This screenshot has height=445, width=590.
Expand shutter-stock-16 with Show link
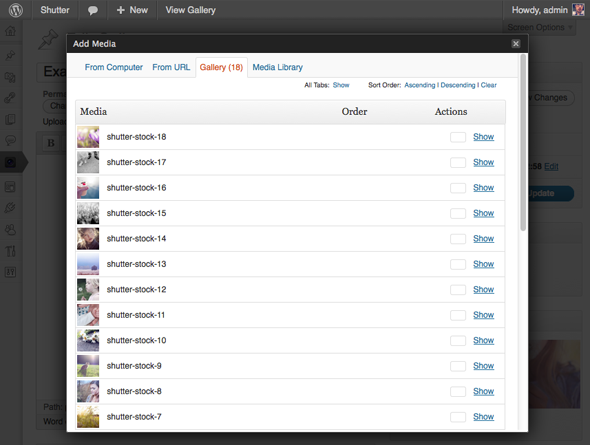point(484,188)
